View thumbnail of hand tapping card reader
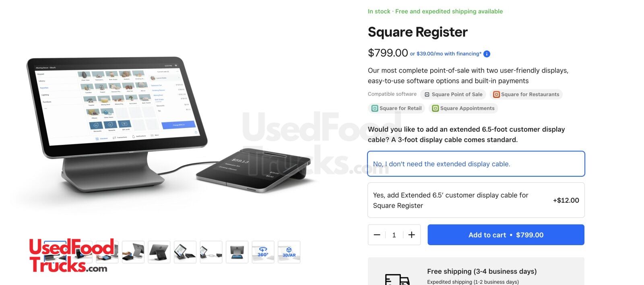The image size is (644, 285). click(x=133, y=252)
